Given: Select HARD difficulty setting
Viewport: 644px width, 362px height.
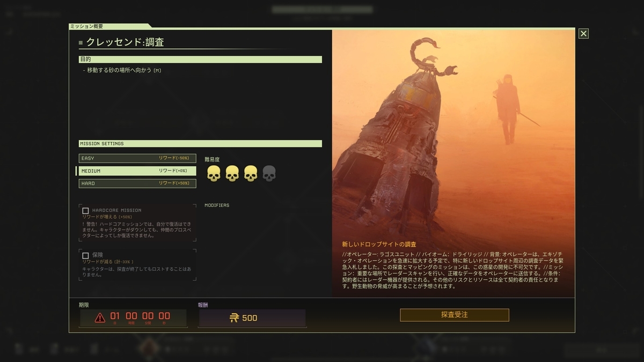Looking at the screenshot, I should click(137, 183).
